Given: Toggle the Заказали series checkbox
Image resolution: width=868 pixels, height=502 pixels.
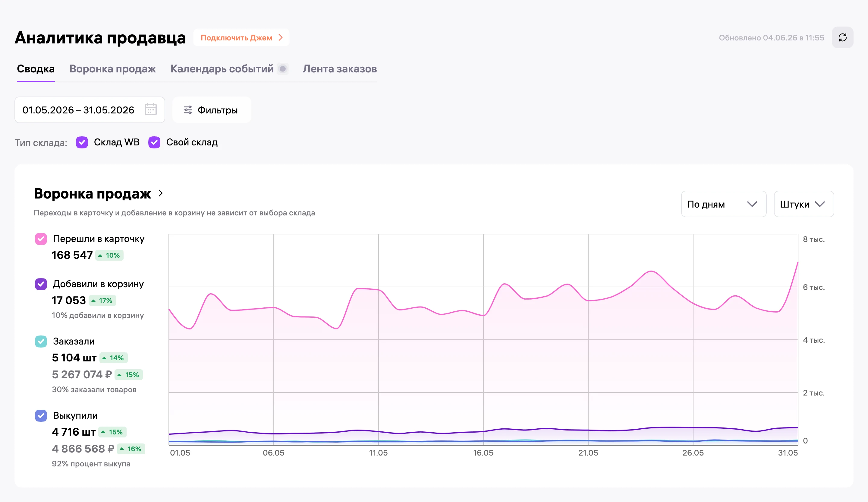Looking at the screenshot, I should pos(41,341).
